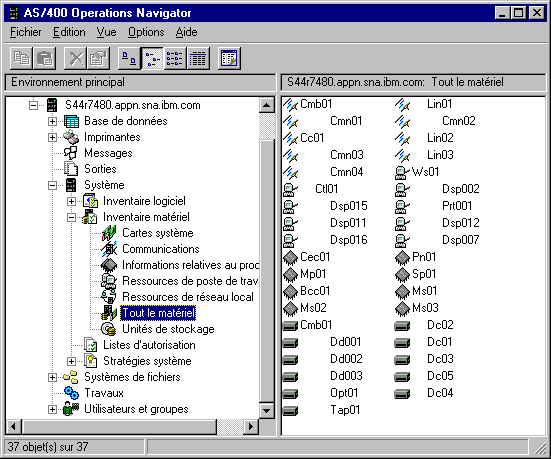
Task: Select the List view toolbar button
Action: point(175,58)
